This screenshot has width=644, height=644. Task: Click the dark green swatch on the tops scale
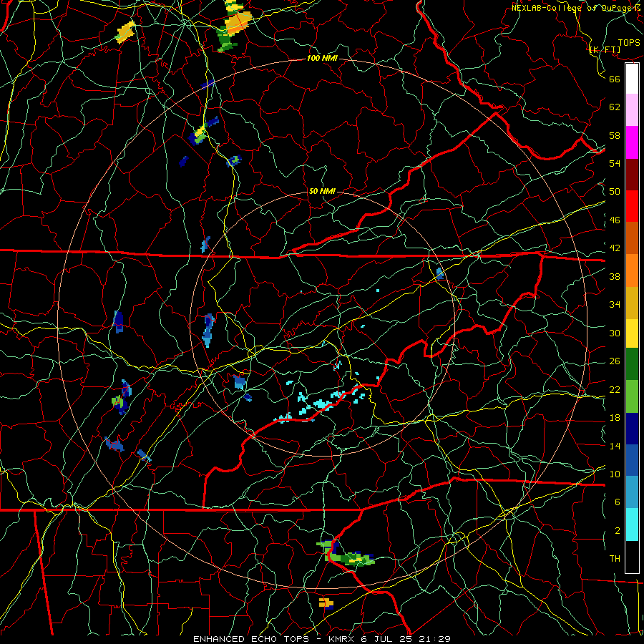pyautogui.click(x=632, y=364)
